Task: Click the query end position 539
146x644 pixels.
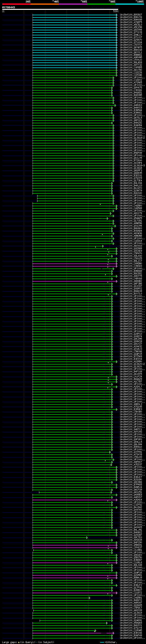Action: 115,11
